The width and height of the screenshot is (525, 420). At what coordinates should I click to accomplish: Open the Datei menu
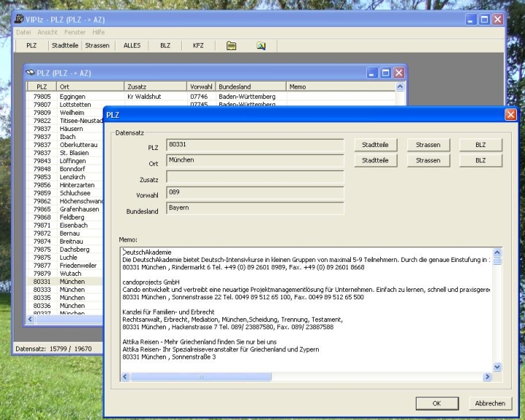pos(23,32)
